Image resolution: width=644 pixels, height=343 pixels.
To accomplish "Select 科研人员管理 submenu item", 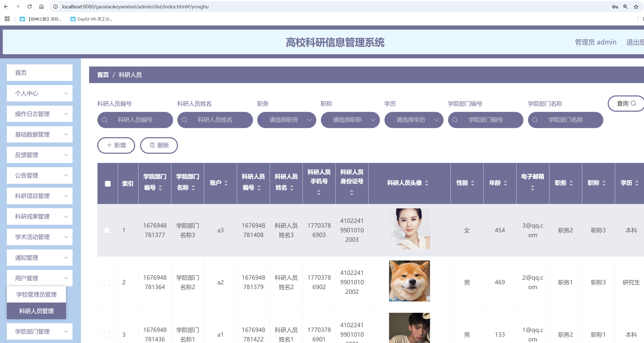I will (36, 311).
